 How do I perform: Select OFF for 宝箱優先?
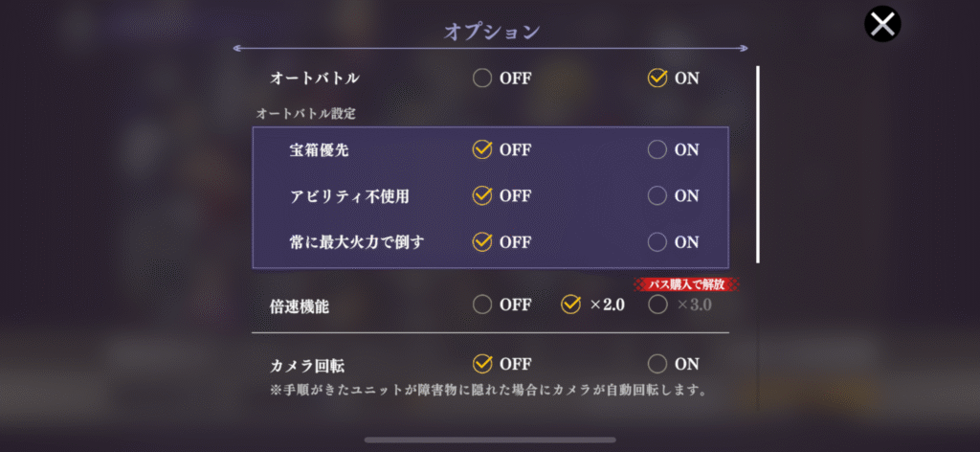(482, 149)
